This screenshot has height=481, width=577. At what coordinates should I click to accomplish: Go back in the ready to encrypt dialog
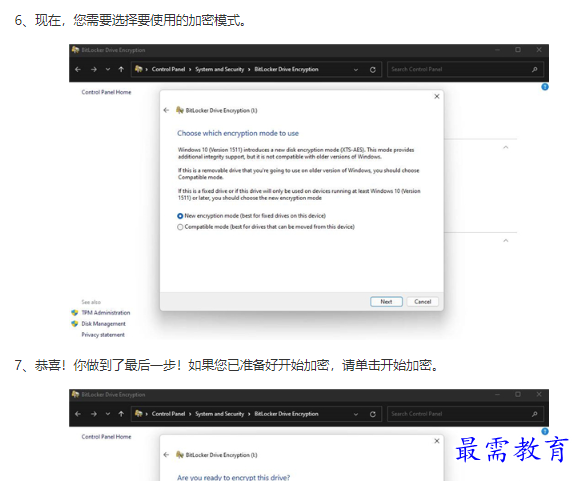(166, 455)
